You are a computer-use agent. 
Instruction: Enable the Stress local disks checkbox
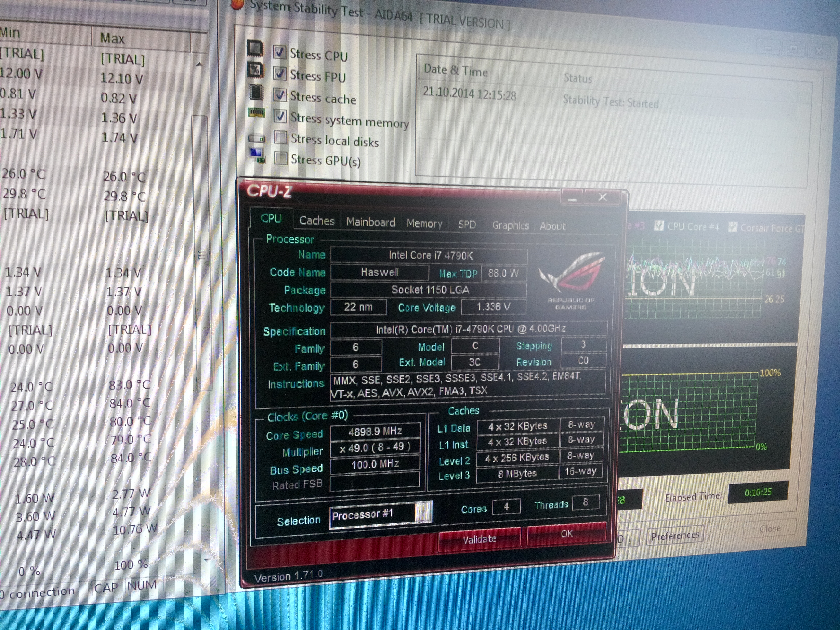coord(281,137)
